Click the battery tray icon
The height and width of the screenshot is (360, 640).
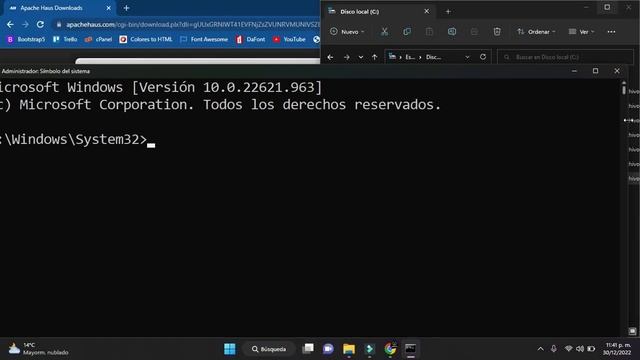click(x=591, y=349)
